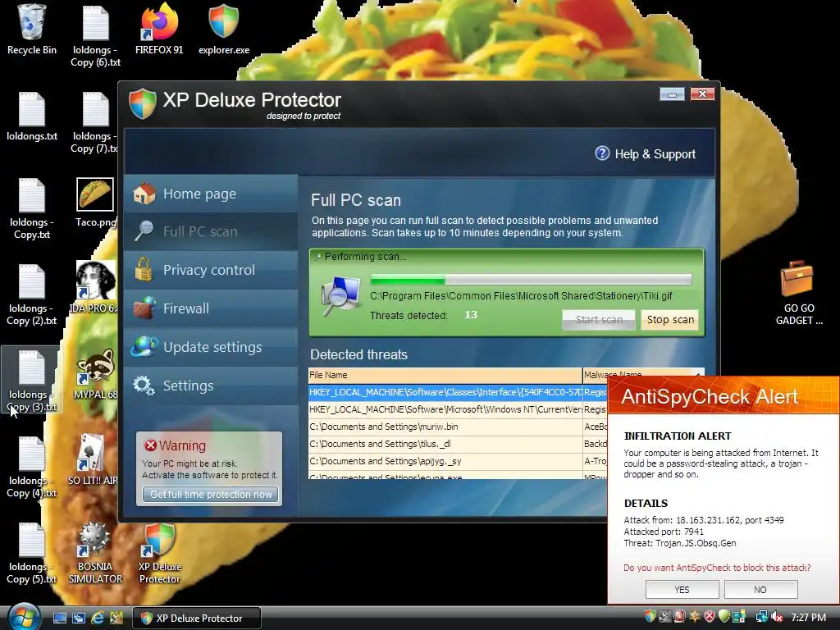
Task: Click Show Desktop in Quick Launch
Action: [x=59, y=619]
